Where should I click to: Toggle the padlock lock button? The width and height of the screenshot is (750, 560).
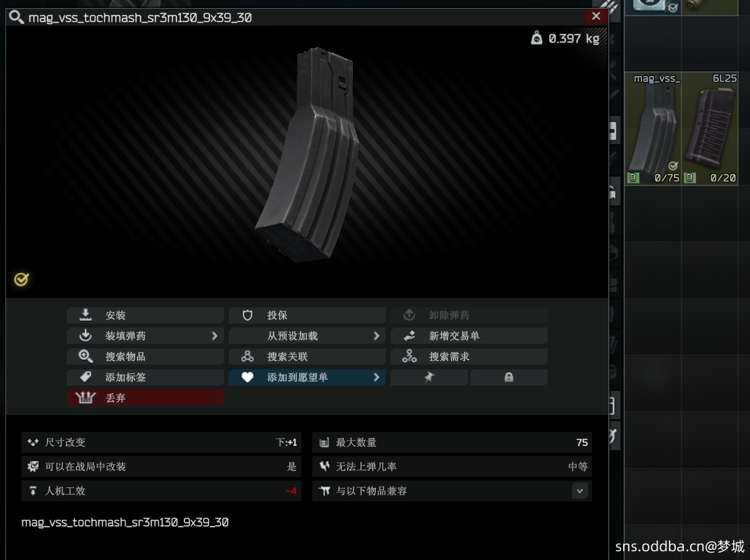pyautogui.click(x=509, y=378)
